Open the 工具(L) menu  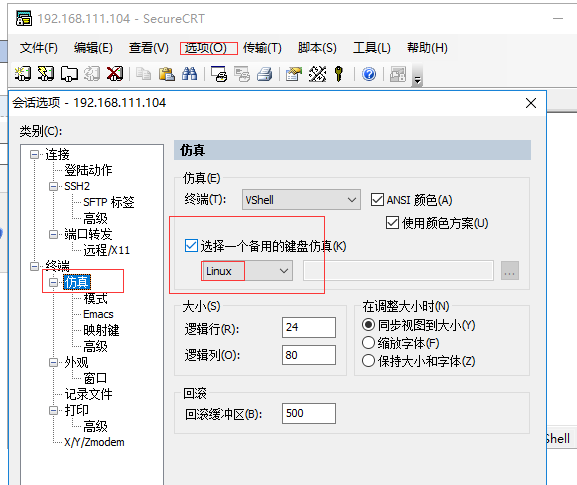click(x=372, y=48)
